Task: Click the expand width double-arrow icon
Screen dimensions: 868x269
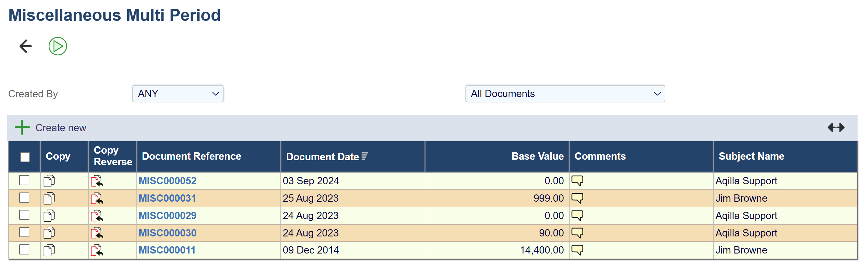Action: 836,128
